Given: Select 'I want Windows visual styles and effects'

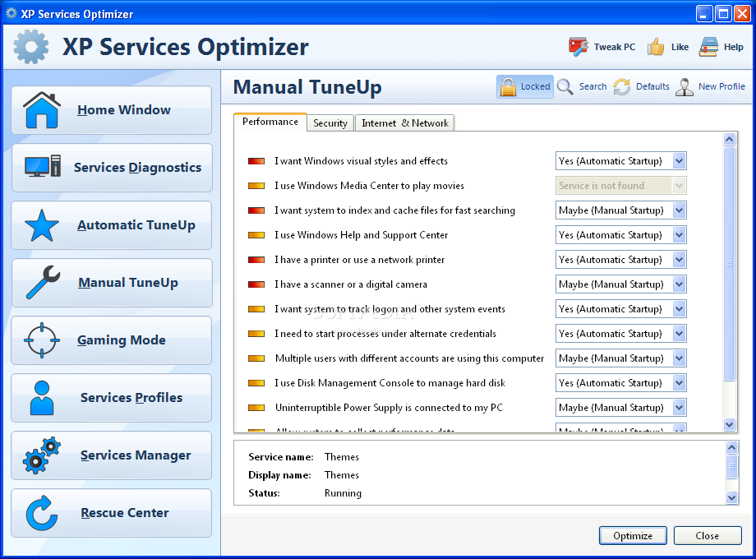Looking at the screenshot, I should [x=361, y=161].
